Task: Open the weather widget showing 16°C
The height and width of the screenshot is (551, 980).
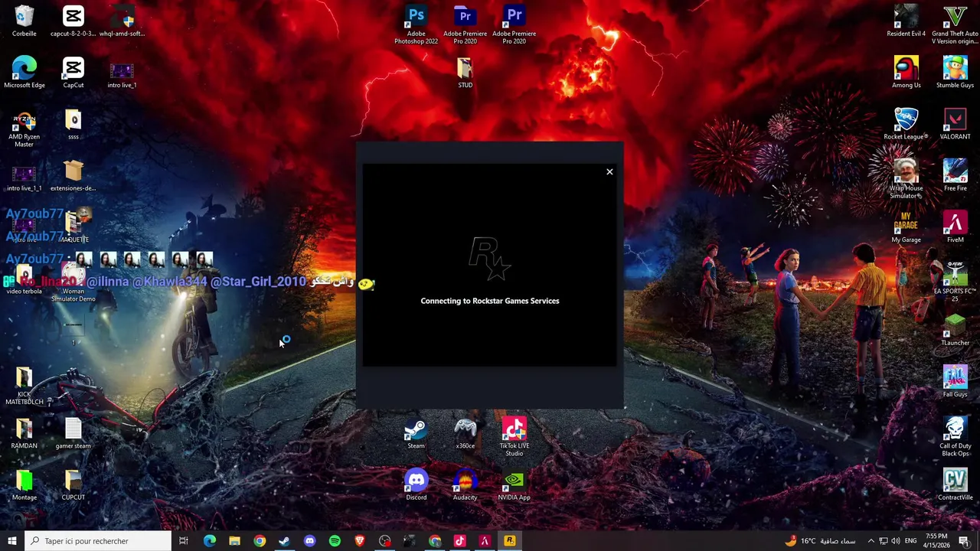Action: click(x=820, y=541)
